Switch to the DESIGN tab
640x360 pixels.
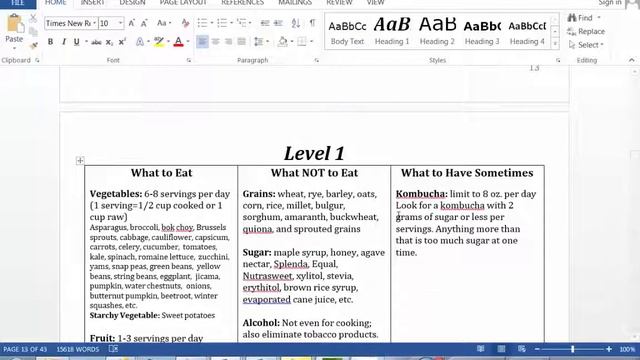[132, 3]
